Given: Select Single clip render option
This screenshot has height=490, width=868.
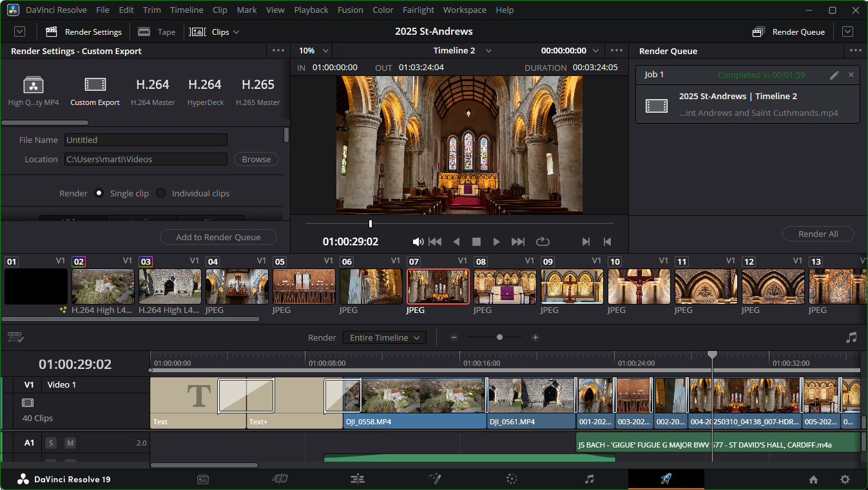Looking at the screenshot, I should pyautogui.click(x=99, y=193).
